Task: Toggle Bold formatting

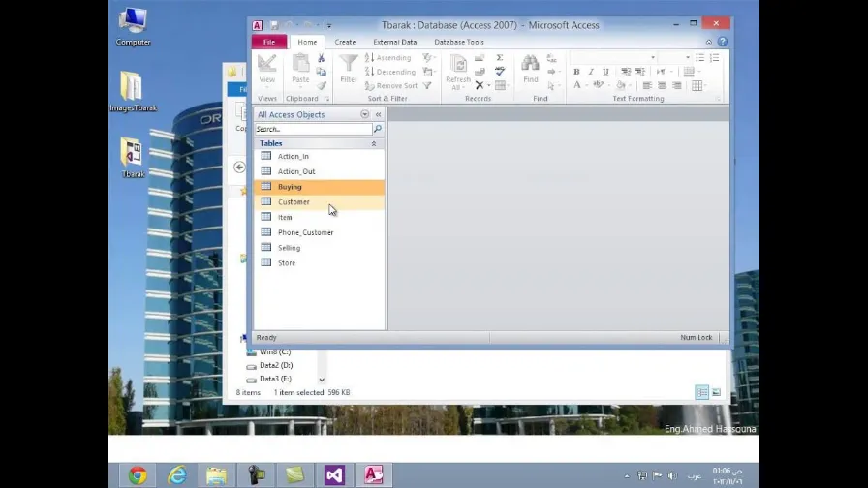Action: pyautogui.click(x=576, y=72)
